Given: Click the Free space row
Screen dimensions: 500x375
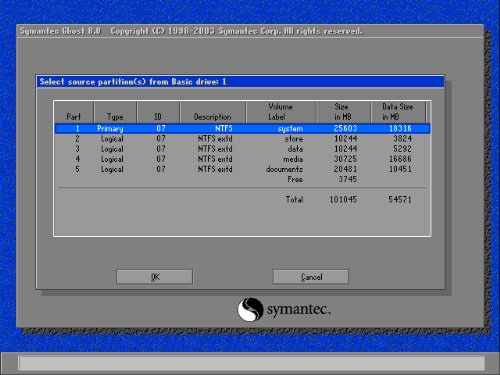Looking at the screenshot, I should (x=242, y=179).
